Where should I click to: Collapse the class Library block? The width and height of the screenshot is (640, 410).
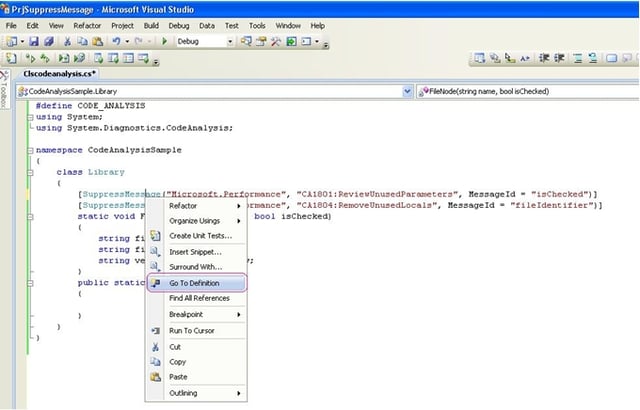(x=30, y=173)
